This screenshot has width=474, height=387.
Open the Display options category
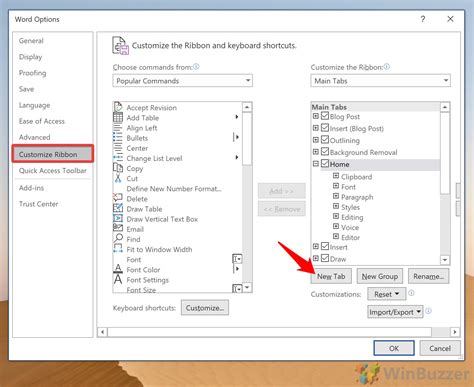click(30, 57)
